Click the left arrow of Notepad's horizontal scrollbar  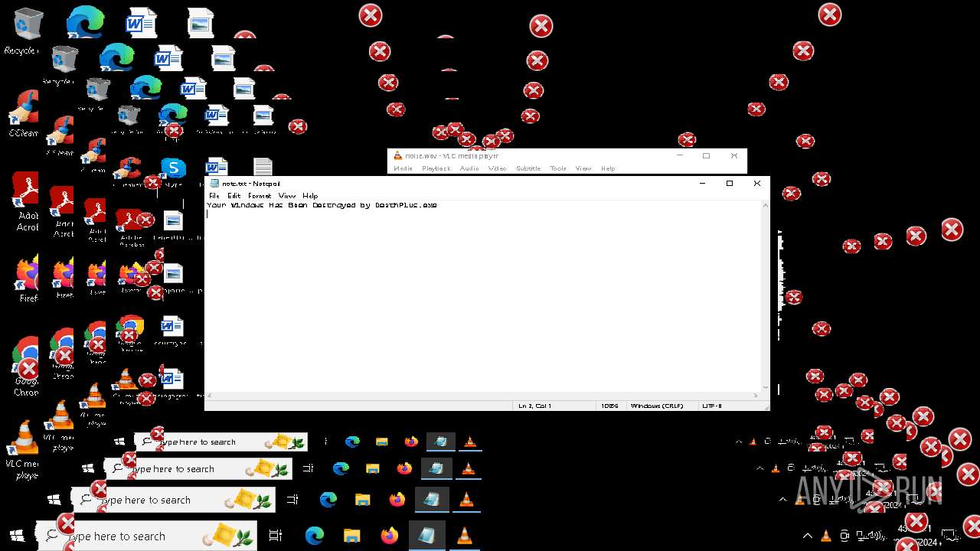(210, 396)
